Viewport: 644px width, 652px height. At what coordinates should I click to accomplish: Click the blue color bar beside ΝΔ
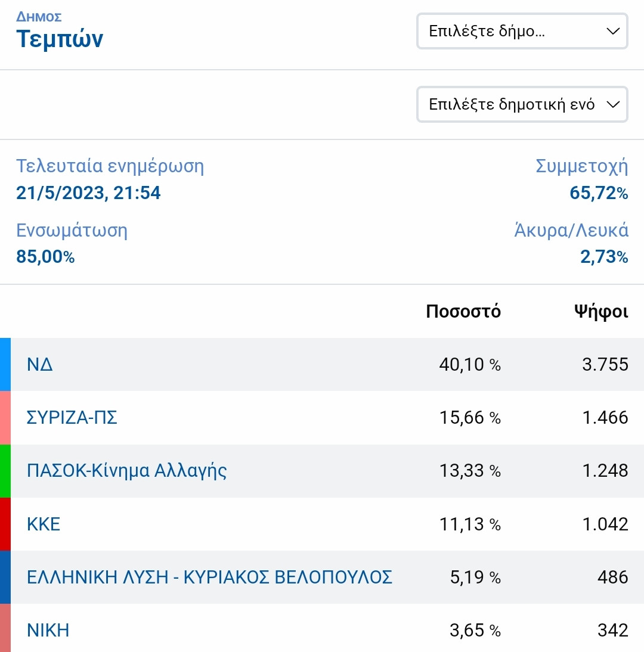click(5, 365)
